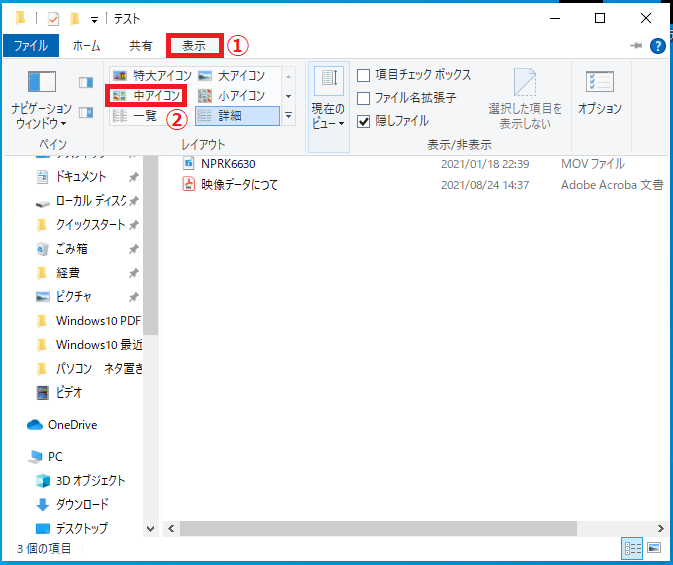Open 3D オブジェクト under PC
673x565 pixels.
click(91, 480)
